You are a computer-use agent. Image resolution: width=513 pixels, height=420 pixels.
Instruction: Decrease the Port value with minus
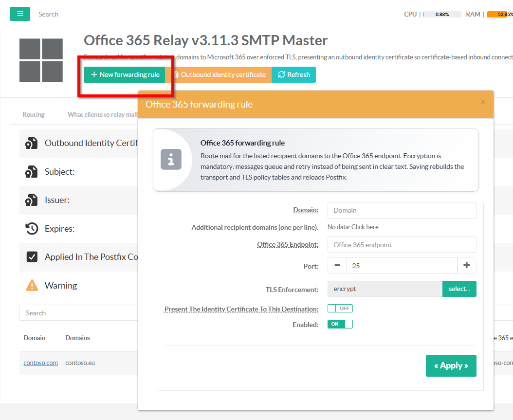click(337, 266)
